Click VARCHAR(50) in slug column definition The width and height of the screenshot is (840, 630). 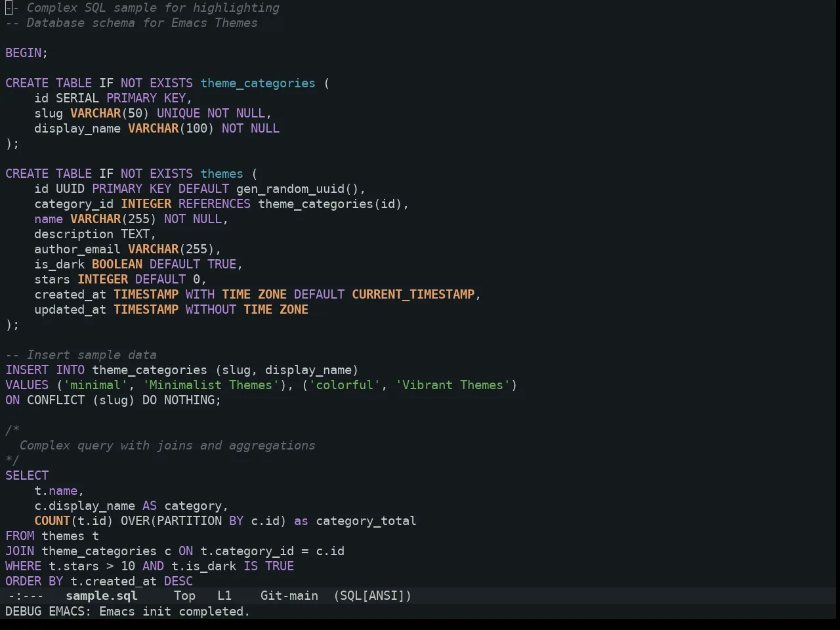pyautogui.click(x=110, y=114)
